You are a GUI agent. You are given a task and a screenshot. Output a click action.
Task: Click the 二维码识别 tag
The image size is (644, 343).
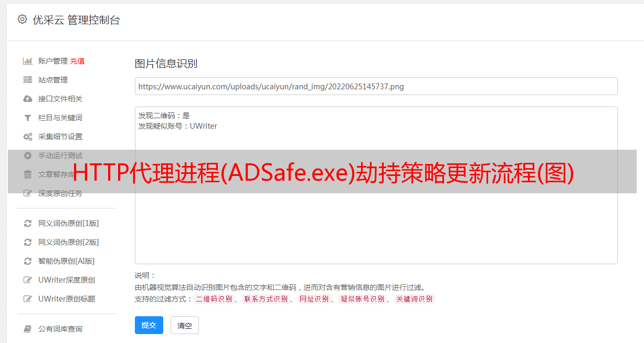pyautogui.click(x=214, y=299)
